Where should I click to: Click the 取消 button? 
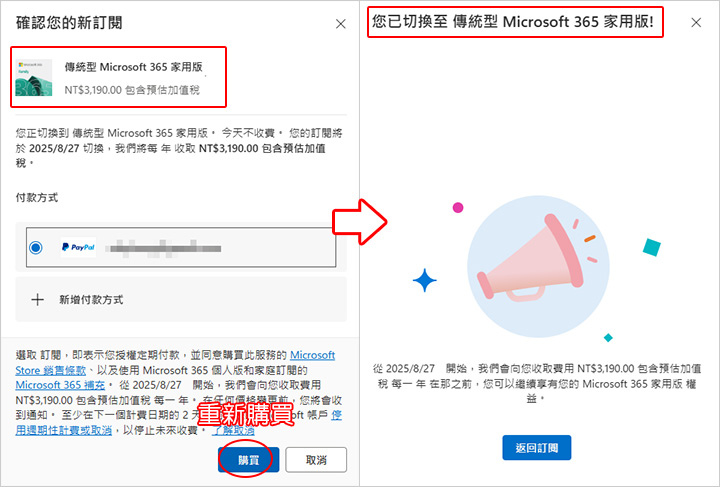(x=316, y=459)
